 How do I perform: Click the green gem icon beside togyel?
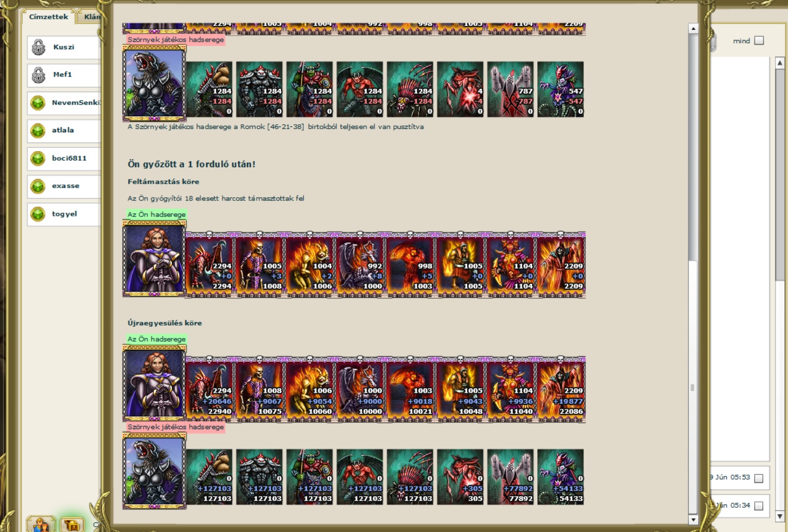coord(38,214)
